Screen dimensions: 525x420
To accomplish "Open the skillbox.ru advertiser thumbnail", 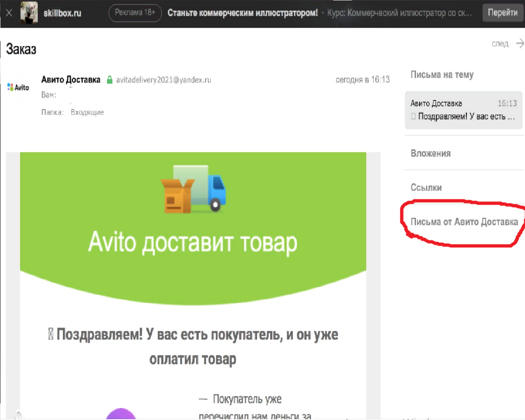I will (29, 13).
